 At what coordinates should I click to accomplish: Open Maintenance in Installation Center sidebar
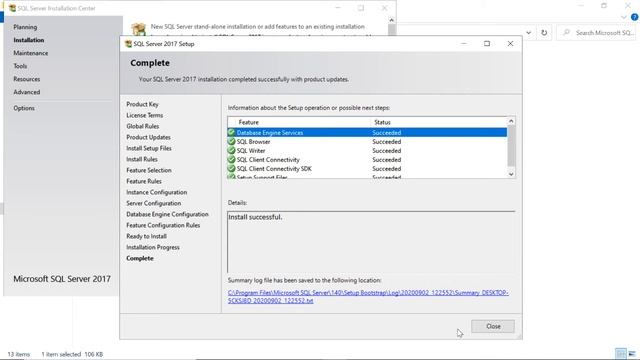tap(31, 53)
